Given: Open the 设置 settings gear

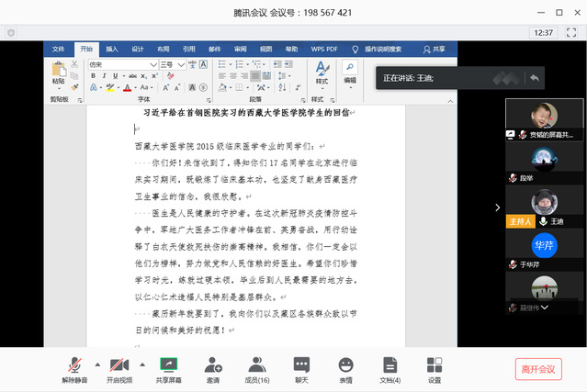Looking at the screenshot, I should click(434, 365).
